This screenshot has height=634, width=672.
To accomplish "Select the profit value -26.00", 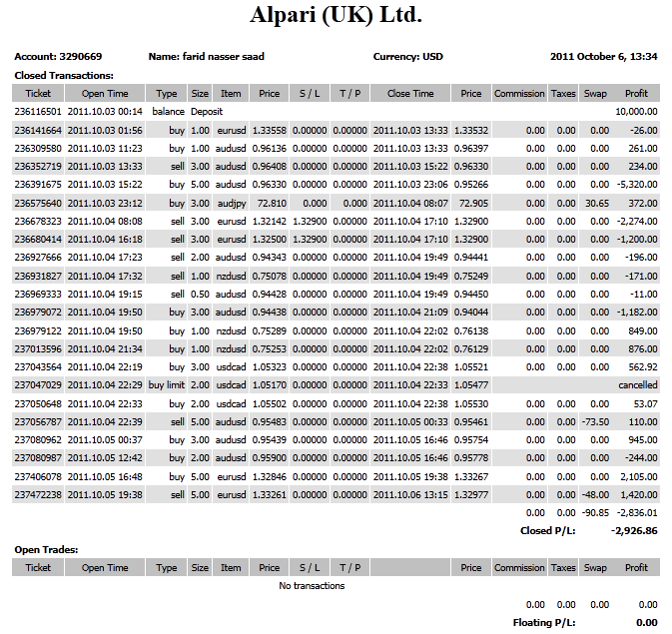I will 643,131.
